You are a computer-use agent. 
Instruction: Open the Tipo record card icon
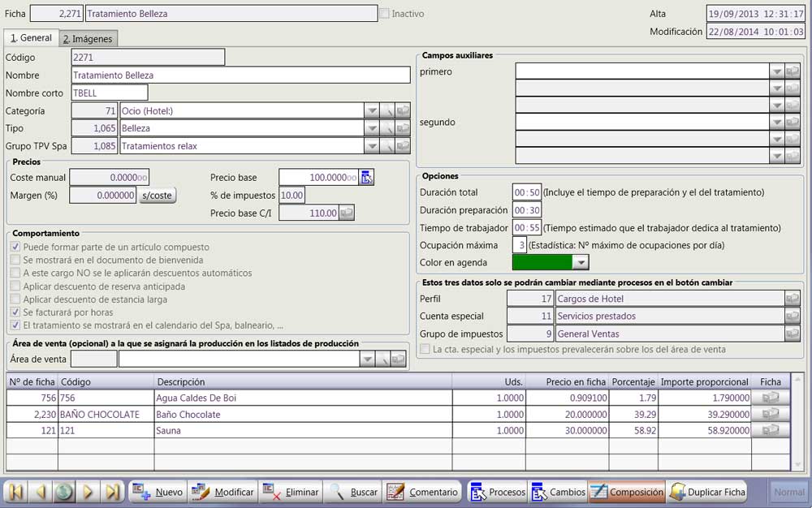403,128
